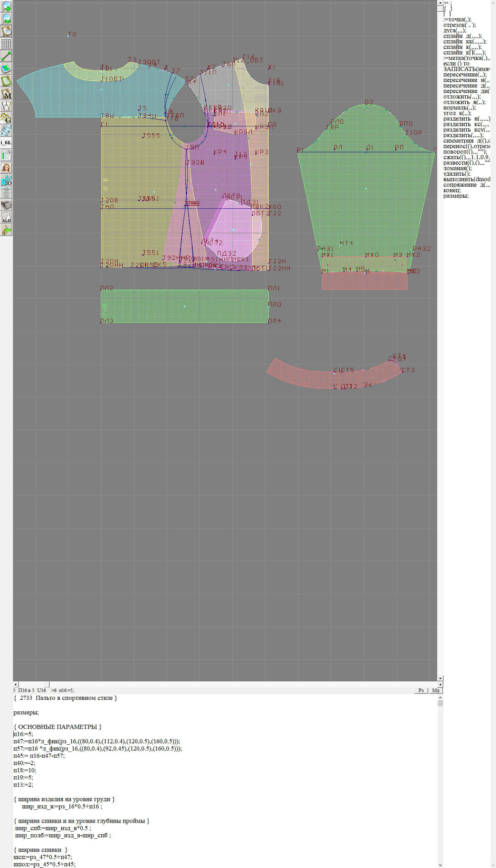This screenshot has height=868, width=496.
Task: Click the canvas horizontal scrollbar left arrow
Action: (x=15, y=684)
